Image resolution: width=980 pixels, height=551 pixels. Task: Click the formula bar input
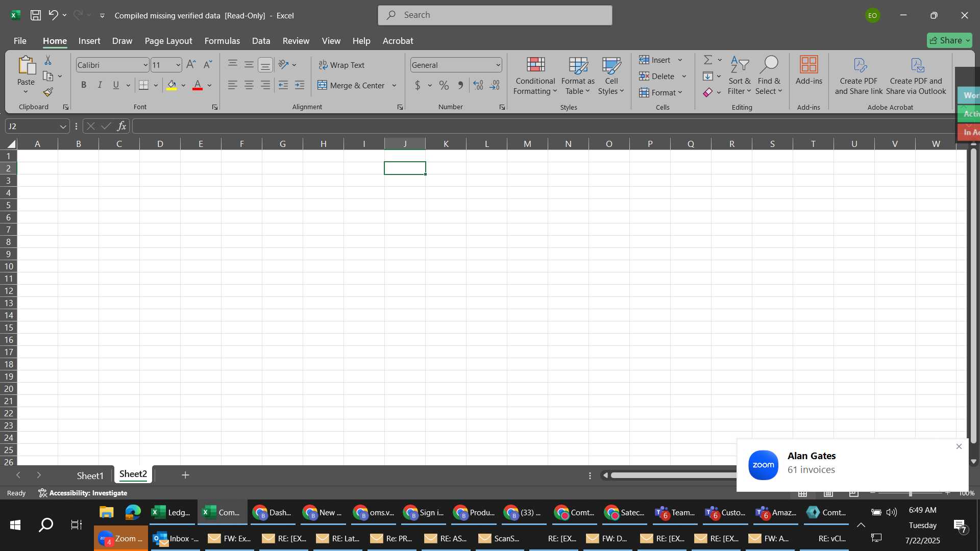[544, 126]
